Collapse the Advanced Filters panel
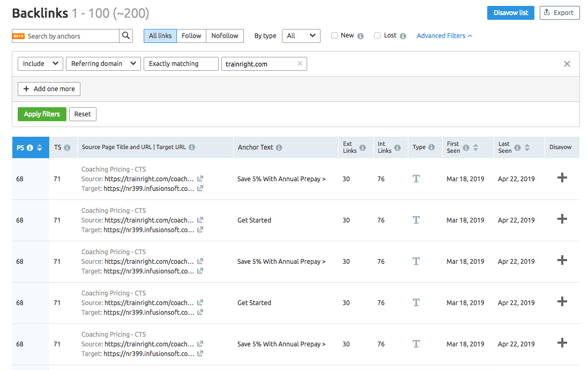The width and height of the screenshot is (588, 370). [444, 35]
